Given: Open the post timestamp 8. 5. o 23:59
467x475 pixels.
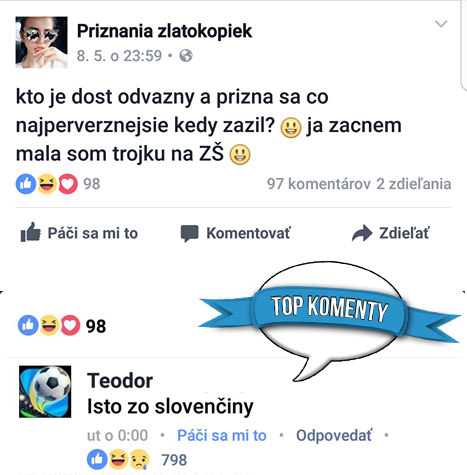Looking at the screenshot, I should point(119,56).
